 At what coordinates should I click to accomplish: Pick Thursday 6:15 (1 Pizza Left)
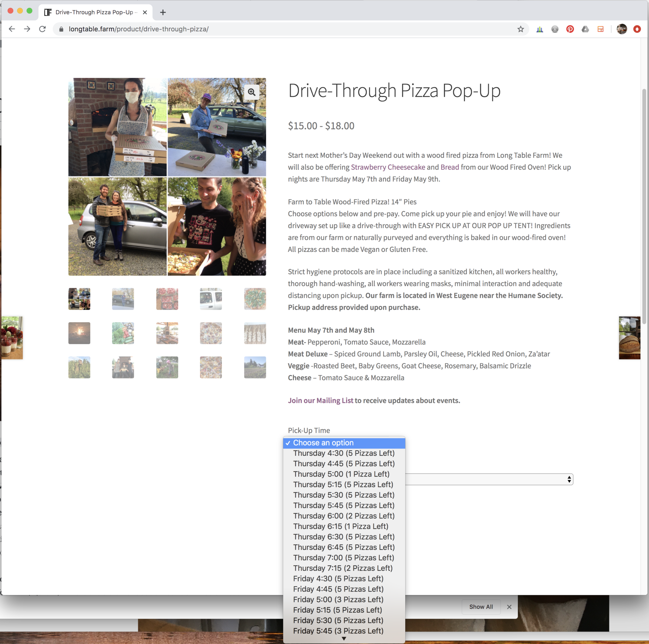tap(344, 526)
